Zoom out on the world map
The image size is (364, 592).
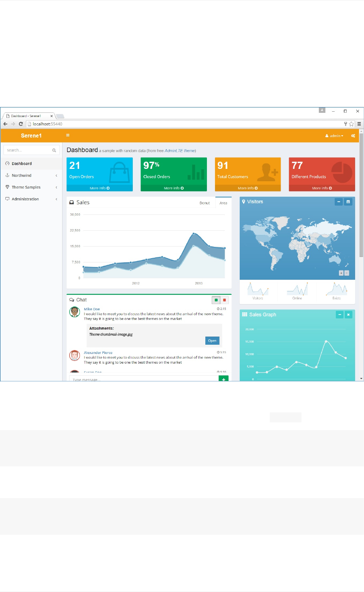[347, 273]
